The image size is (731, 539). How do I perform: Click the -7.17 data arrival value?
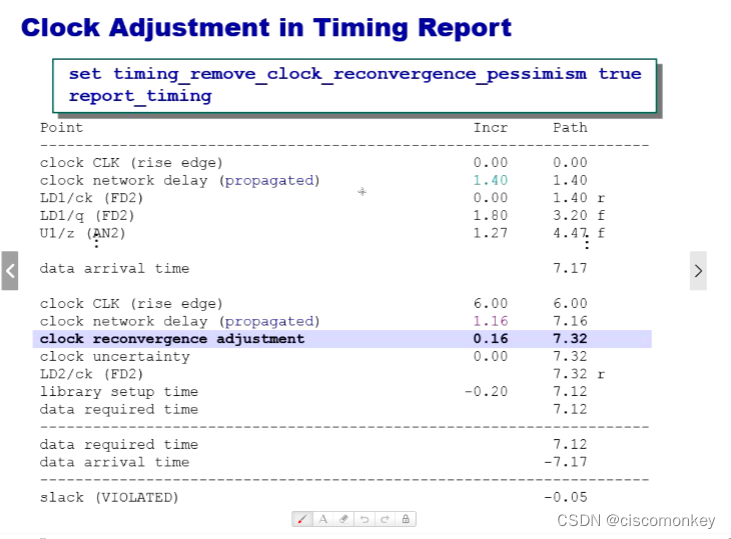(565, 462)
